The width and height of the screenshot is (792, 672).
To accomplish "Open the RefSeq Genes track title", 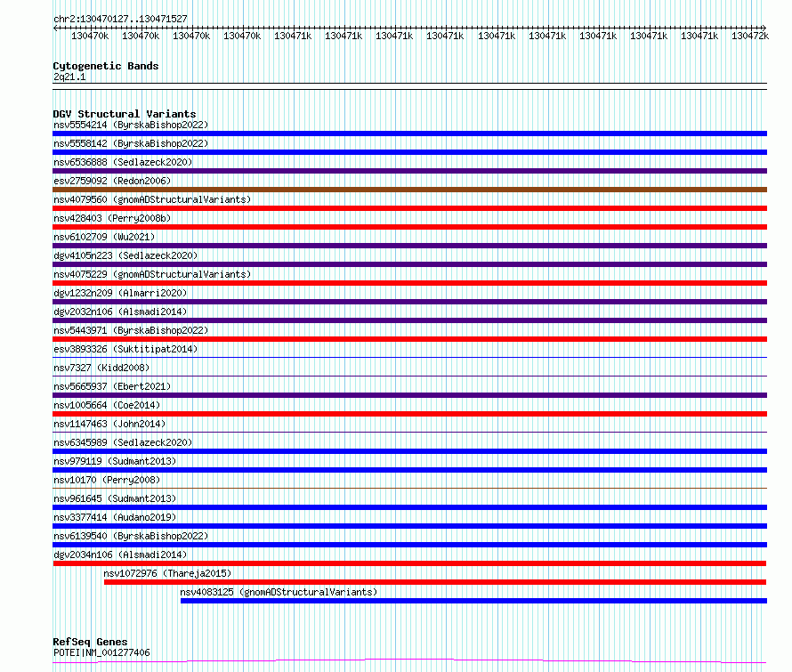I will (x=90, y=642).
